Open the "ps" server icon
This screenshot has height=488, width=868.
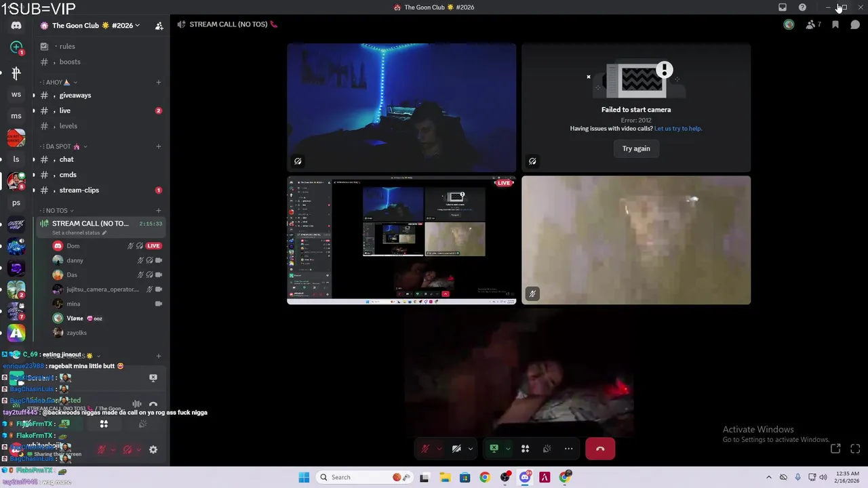click(x=16, y=203)
